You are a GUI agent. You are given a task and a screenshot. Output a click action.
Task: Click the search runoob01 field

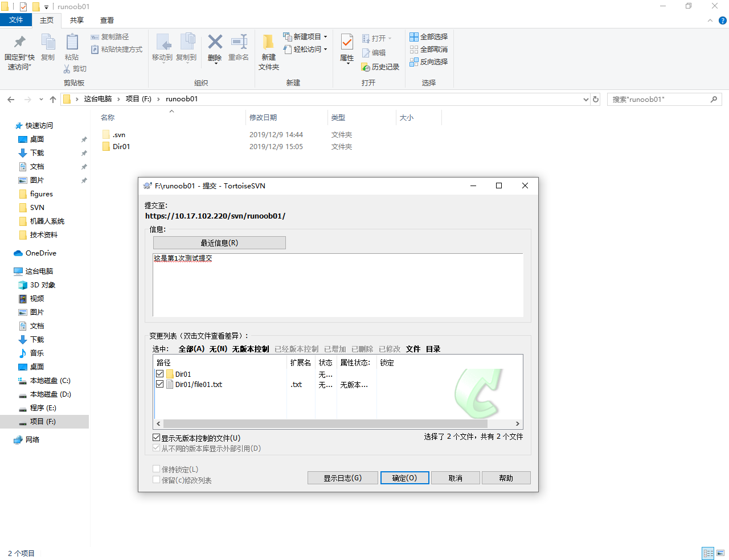pos(664,100)
